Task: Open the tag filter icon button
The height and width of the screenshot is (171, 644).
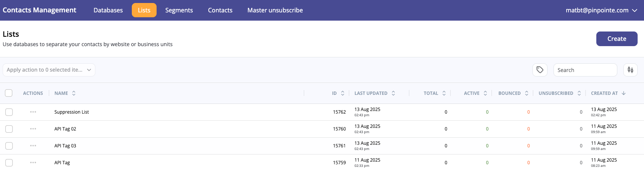Action: [x=540, y=70]
